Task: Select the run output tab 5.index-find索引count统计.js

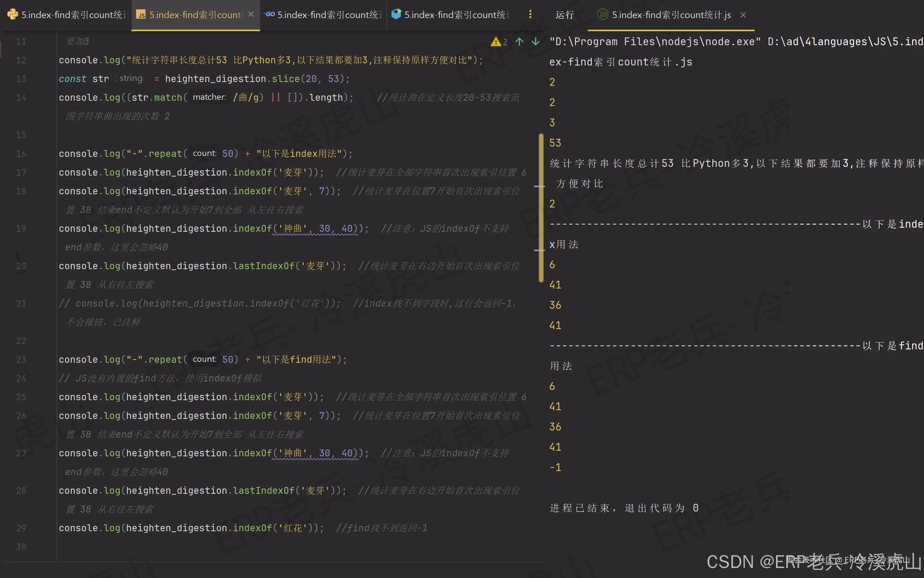Action: coord(671,15)
